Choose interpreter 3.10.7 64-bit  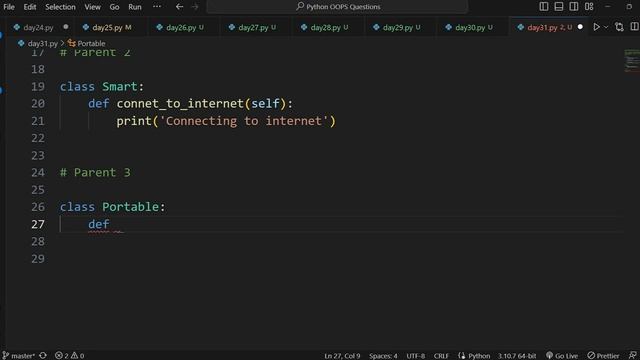(517, 356)
